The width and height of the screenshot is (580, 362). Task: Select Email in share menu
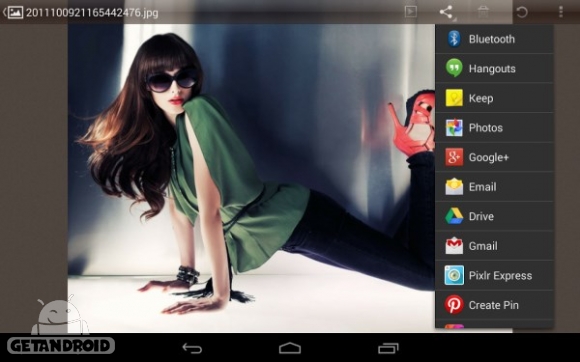494,187
